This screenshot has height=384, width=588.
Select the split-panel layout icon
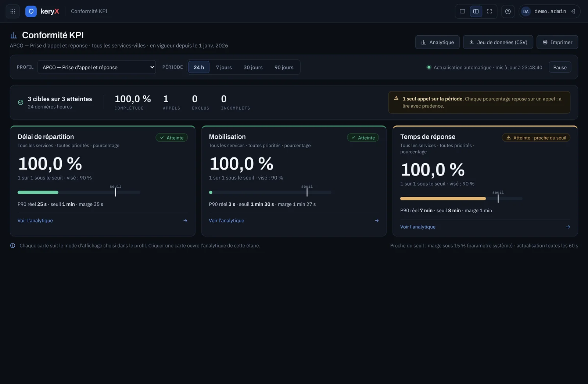point(476,11)
